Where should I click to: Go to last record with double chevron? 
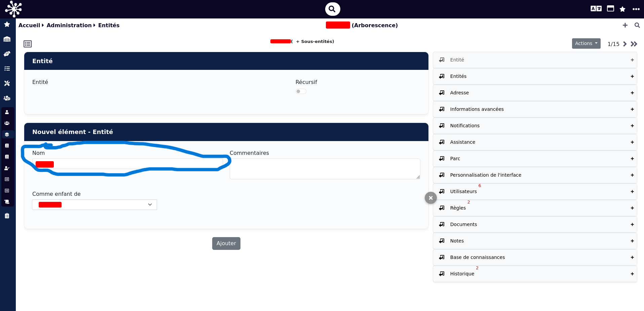click(634, 44)
